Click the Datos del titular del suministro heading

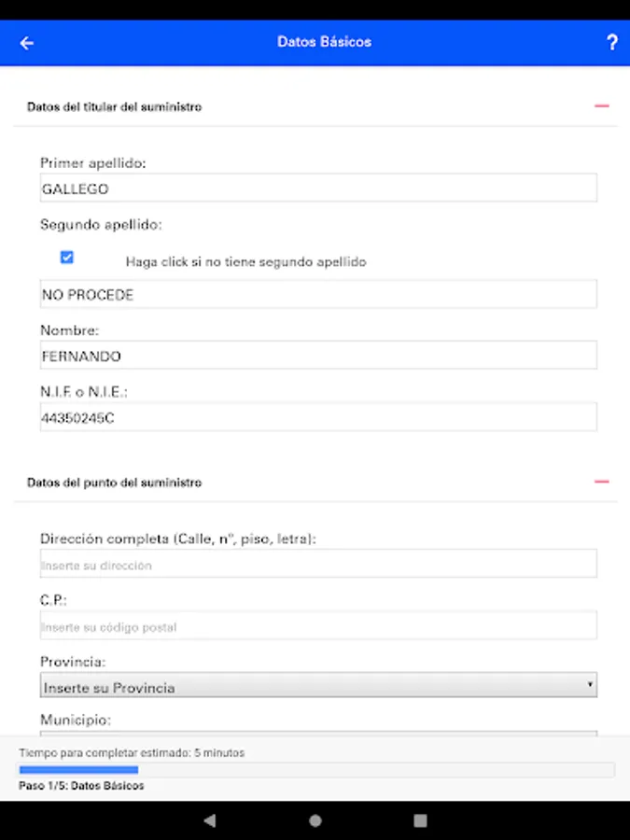(x=114, y=107)
